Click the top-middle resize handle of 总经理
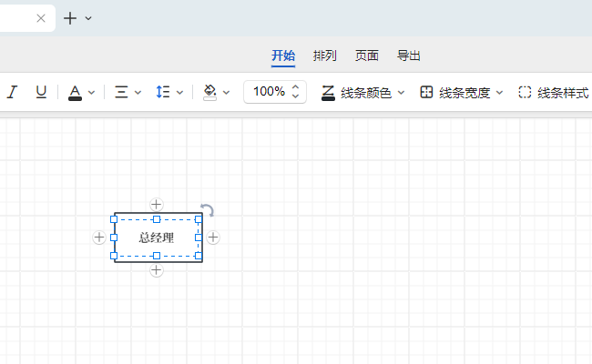This screenshot has width=592, height=364. [x=157, y=219]
